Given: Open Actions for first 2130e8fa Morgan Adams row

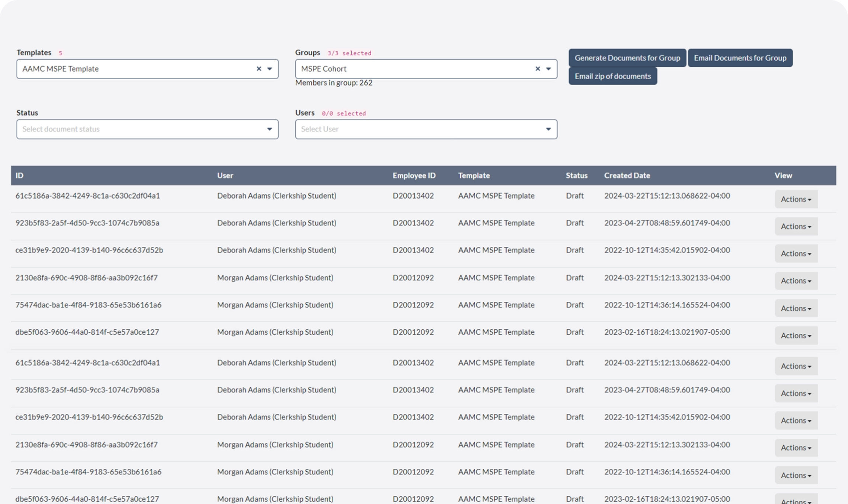Looking at the screenshot, I should (796, 281).
